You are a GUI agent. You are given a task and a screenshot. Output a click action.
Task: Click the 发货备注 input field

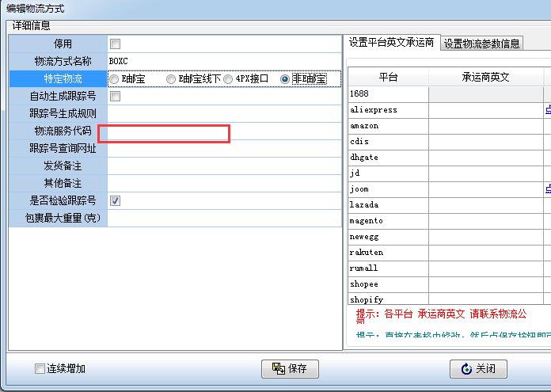click(x=224, y=166)
